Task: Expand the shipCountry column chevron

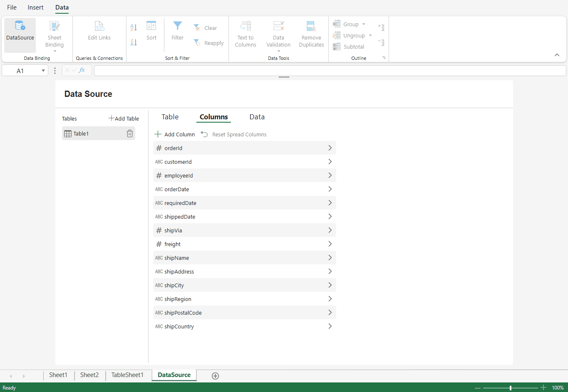Action: tap(330, 326)
